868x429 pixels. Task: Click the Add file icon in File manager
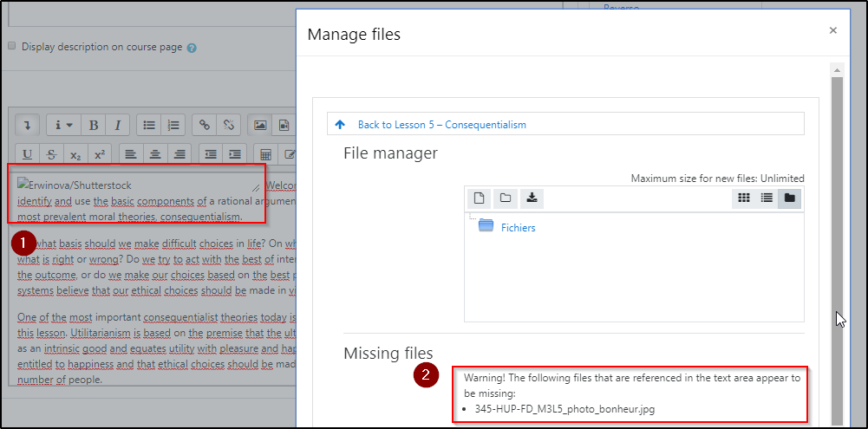pos(480,198)
